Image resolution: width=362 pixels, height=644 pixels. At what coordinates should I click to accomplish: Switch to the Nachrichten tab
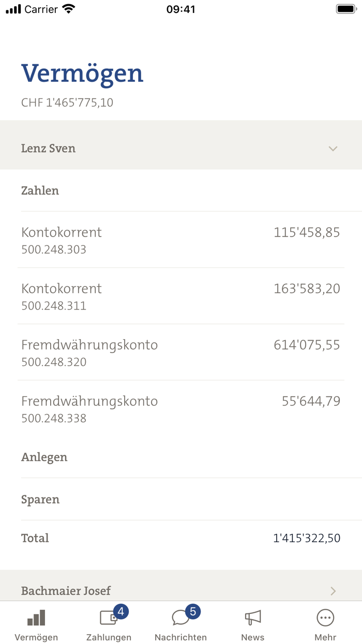coord(180,624)
